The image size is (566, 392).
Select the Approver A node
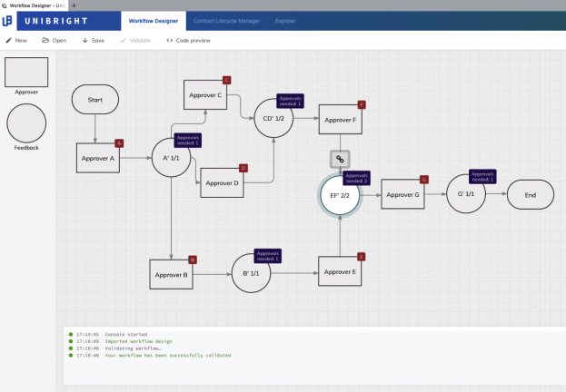98,158
